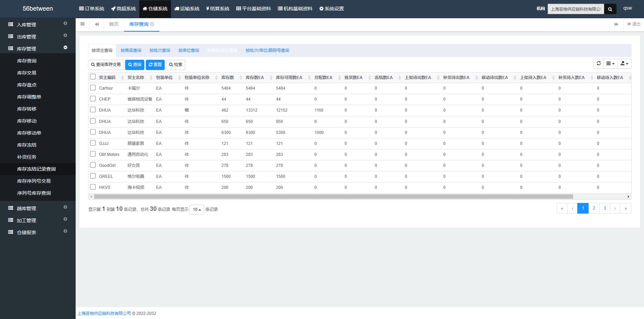Click the table refresh icon button
The width and height of the screenshot is (644, 319).
coord(599,64)
